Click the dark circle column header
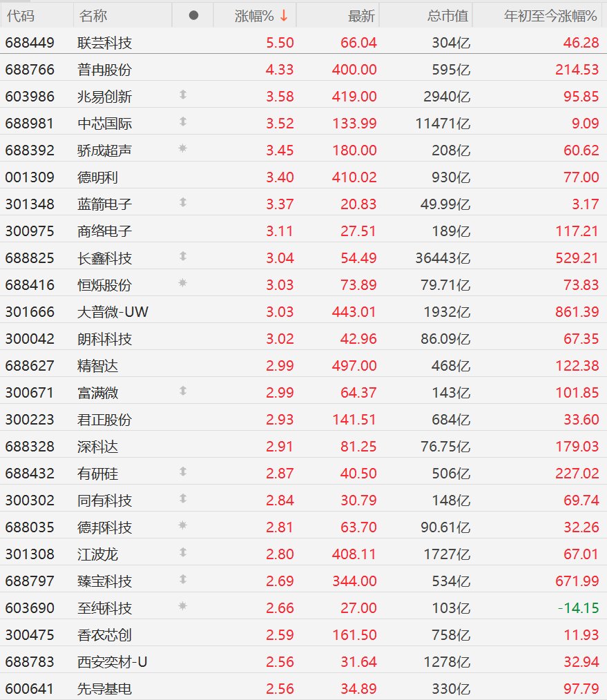The width and height of the screenshot is (607, 700). pyautogui.click(x=193, y=16)
